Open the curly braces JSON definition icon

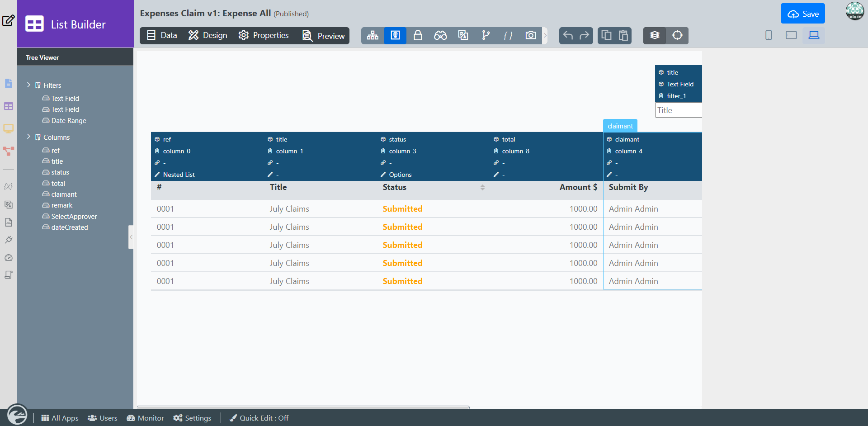coord(508,35)
